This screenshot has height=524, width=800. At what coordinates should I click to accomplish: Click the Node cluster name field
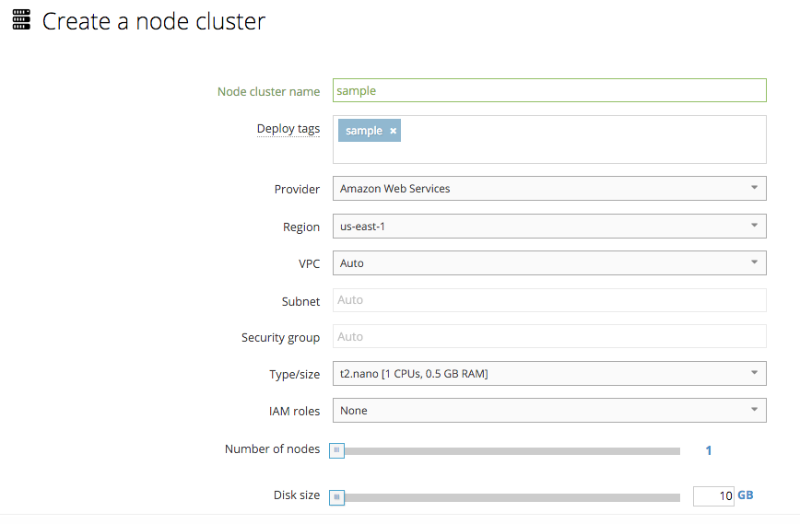tap(549, 90)
